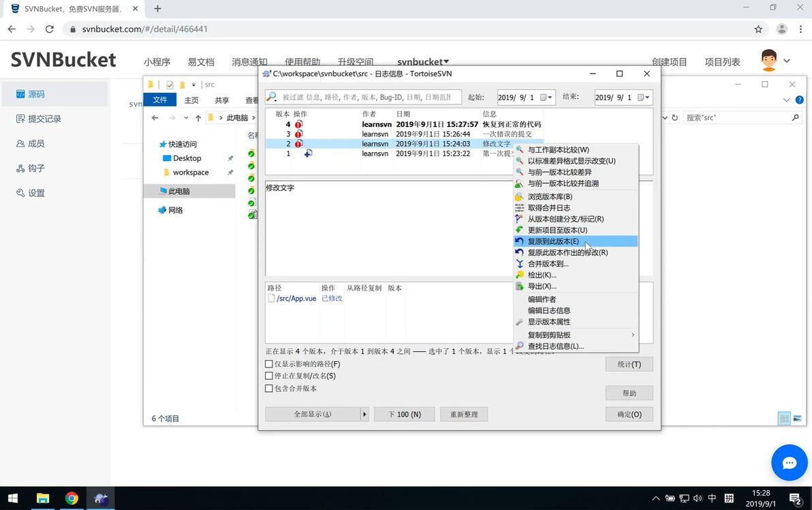Enable 包含合并版本 checkbox
Screen dimensions: 812x510
point(269,388)
